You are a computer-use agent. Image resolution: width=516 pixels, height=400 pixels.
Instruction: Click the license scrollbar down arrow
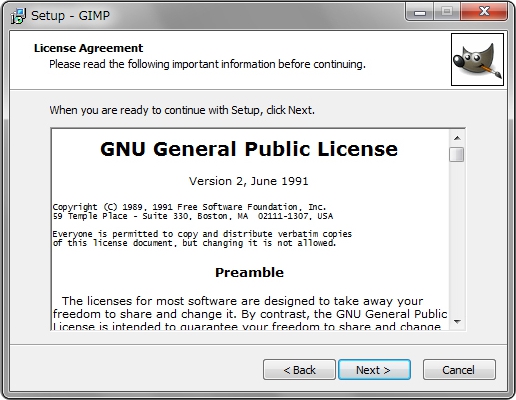point(457,322)
